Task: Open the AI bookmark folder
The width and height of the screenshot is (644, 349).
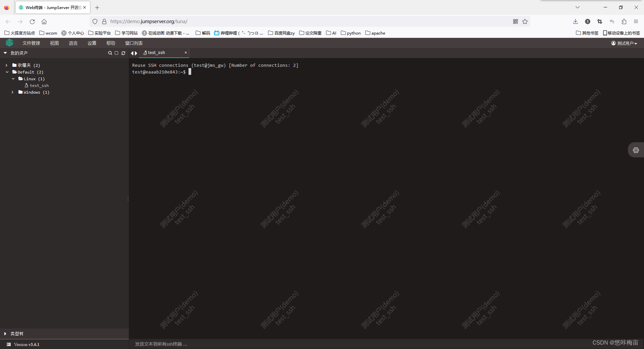Action: click(x=331, y=33)
